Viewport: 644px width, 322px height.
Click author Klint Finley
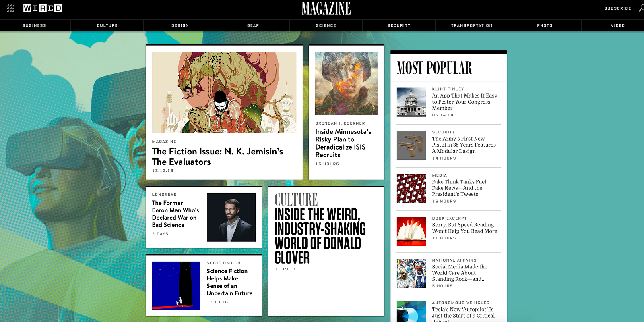pyautogui.click(x=448, y=89)
